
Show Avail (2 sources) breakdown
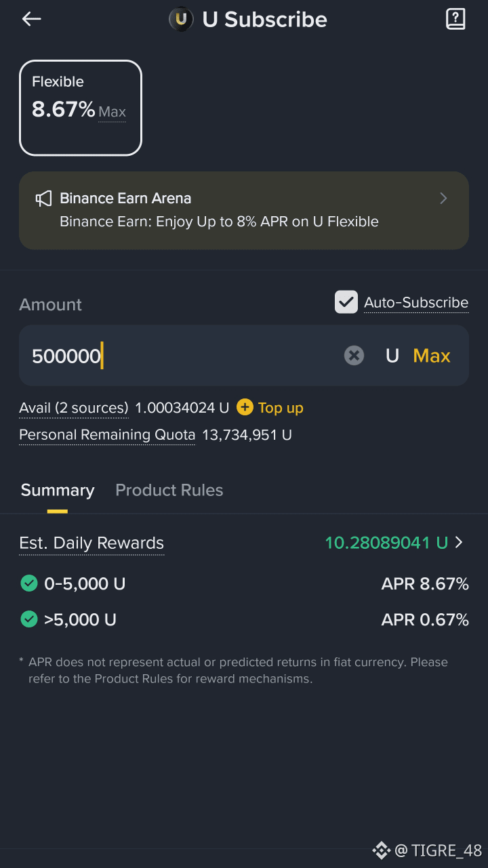pyautogui.click(x=74, y=408)
